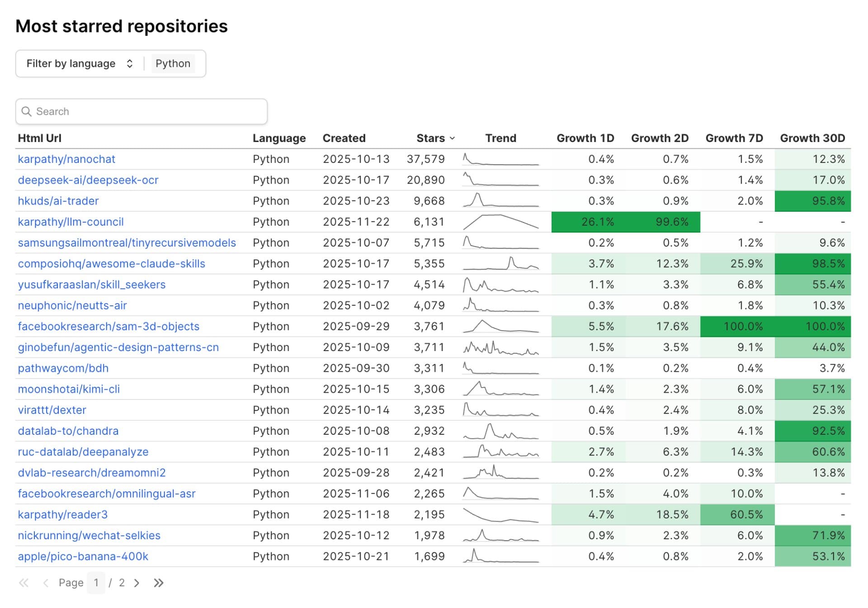Viewport: 868px width, 608px height.
Task: Open the facebookresearch/sam-3d-objects repository
Action: point(108,326)
